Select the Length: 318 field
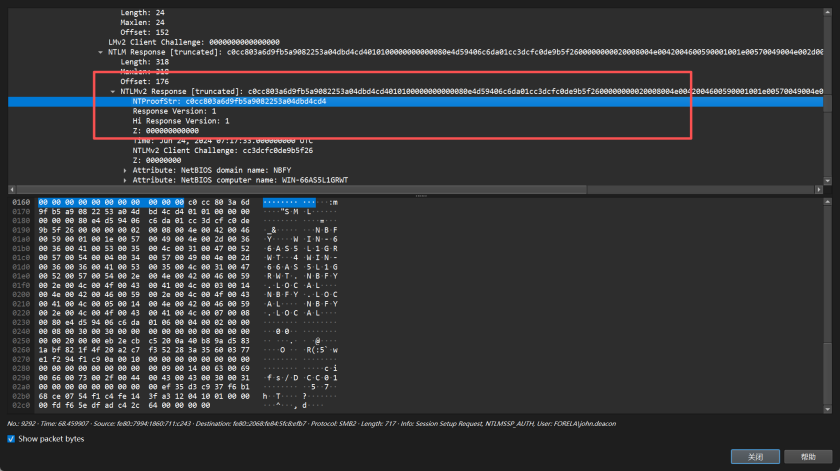This screenshot has height=471, width=840. [x=144, y=61]
